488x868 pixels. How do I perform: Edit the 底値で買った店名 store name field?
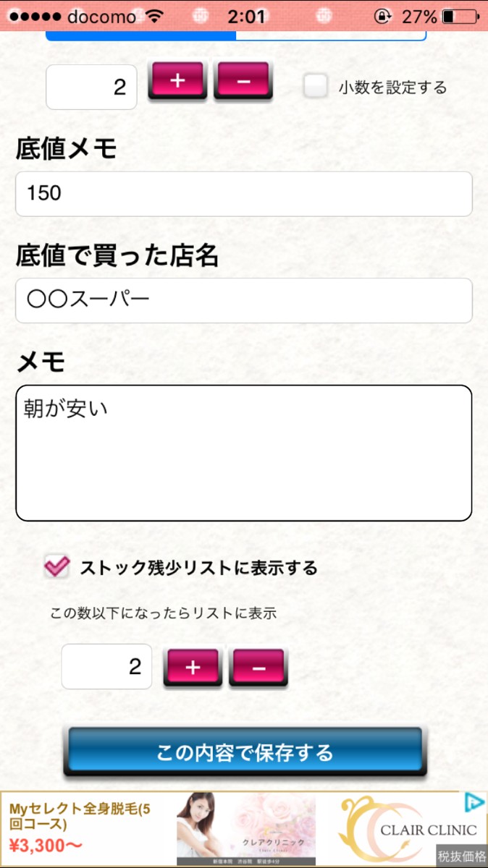pyautogui.click(x=243, y=300)
